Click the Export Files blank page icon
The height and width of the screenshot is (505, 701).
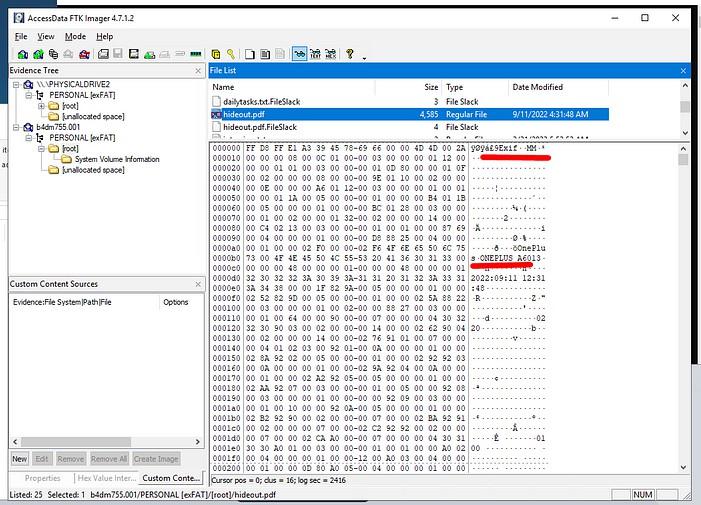tap(249, 54)
